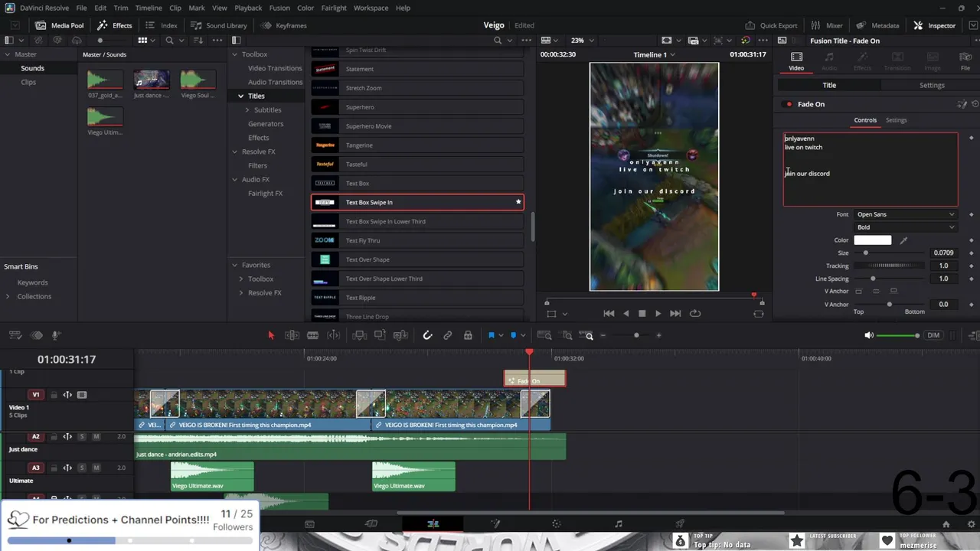
Task: Solo the A3 Ultimate track
Action: pos(83,468)
